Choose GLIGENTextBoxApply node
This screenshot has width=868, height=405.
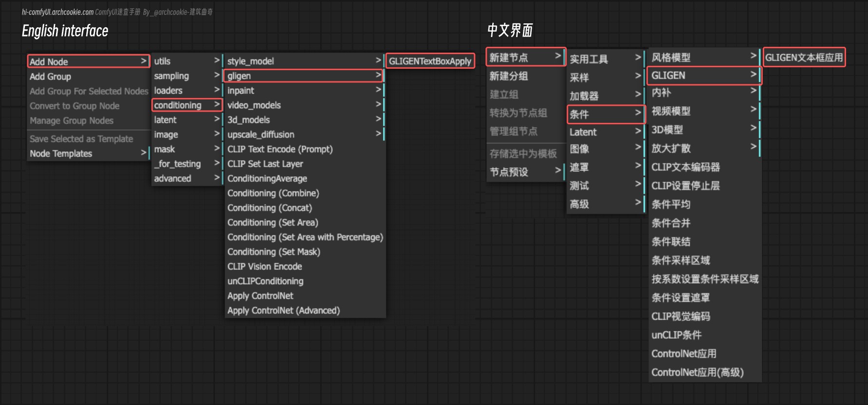point(430,61)
